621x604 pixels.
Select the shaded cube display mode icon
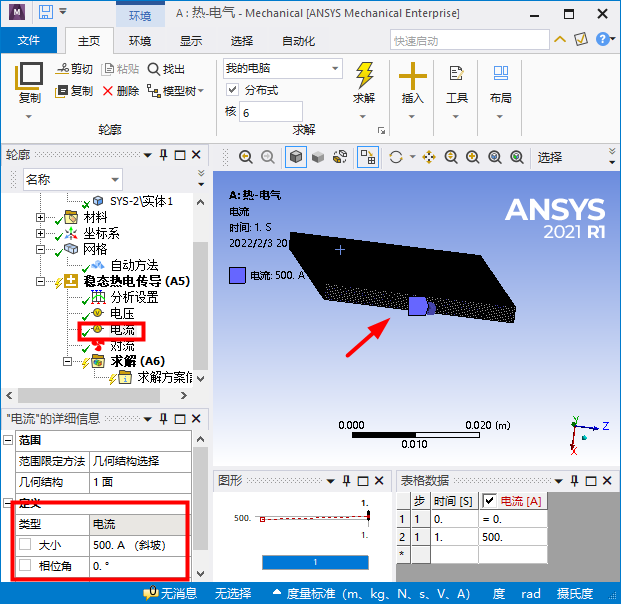point(296,157)
